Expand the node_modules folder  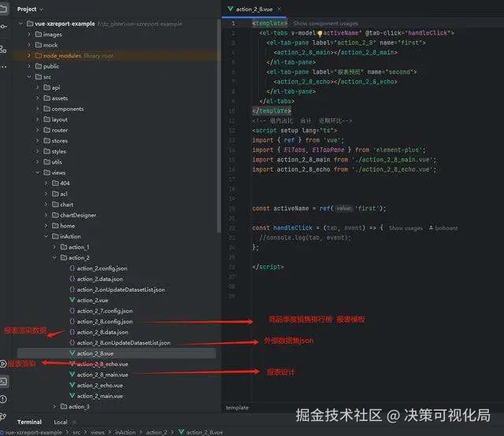29,56
